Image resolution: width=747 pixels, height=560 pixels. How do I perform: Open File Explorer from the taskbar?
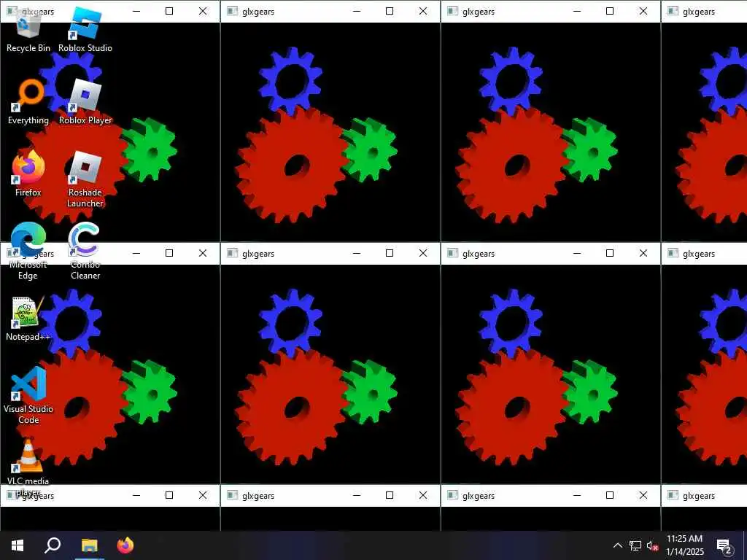pyautogui.click(x=89, y=545)
